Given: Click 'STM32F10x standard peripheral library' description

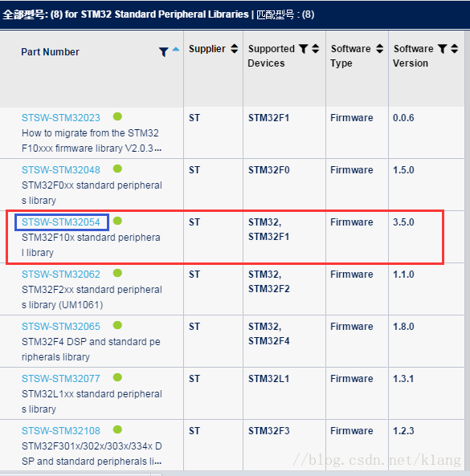Looking at the screenshot, I should [91, 245].
